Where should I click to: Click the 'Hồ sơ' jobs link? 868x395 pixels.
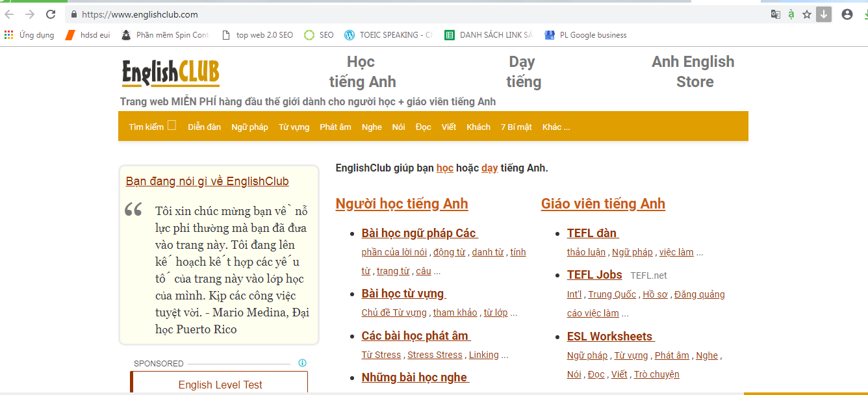point(656,294)
